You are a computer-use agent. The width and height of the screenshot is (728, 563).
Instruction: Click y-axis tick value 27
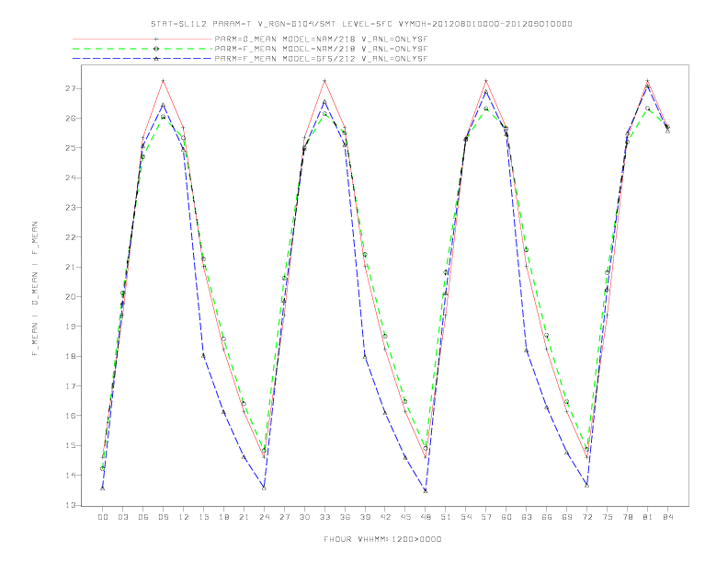[70, 88]
